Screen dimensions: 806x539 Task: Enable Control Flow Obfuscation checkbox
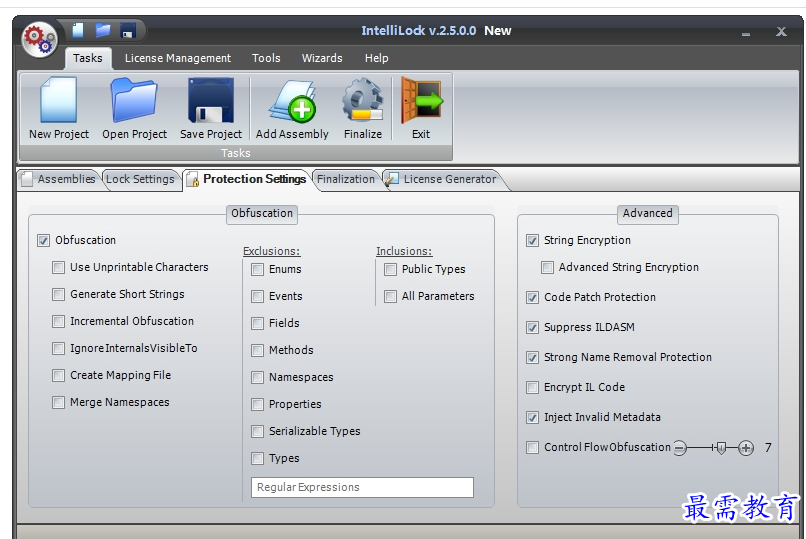point(533,448)
